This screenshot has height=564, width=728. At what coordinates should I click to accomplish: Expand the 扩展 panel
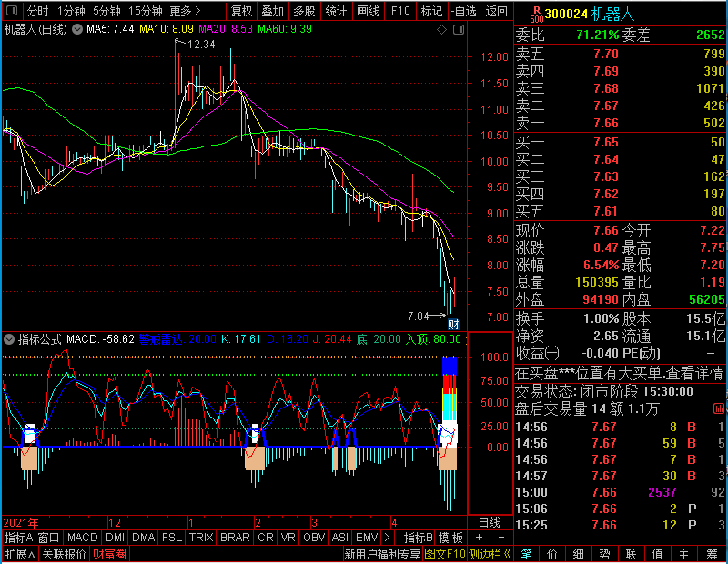[20, 554]
